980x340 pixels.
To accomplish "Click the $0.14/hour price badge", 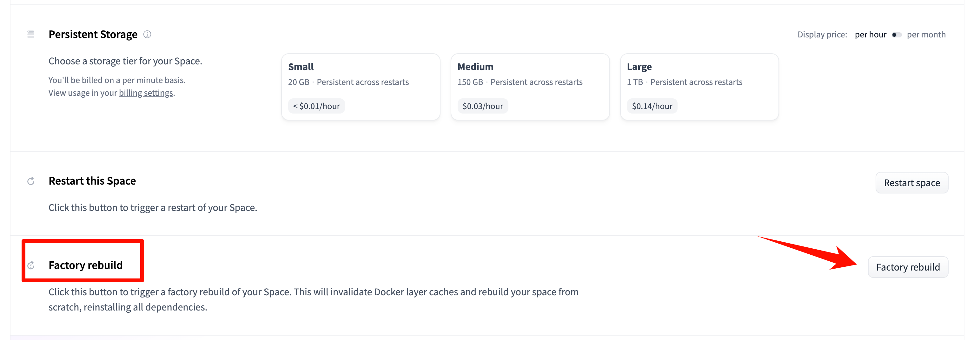I will tap(652, 106).
